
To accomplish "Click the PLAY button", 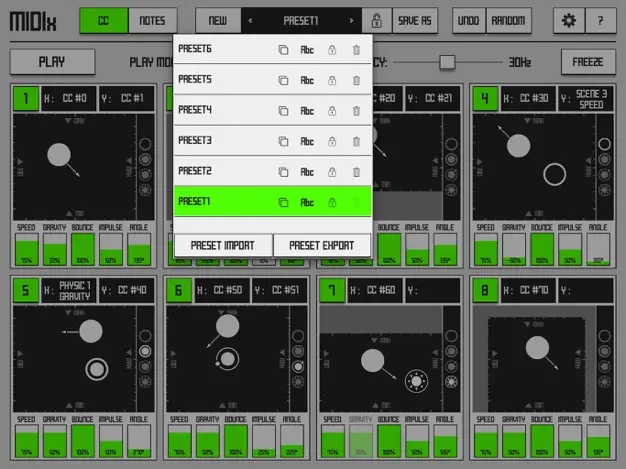I will point(52,62).
